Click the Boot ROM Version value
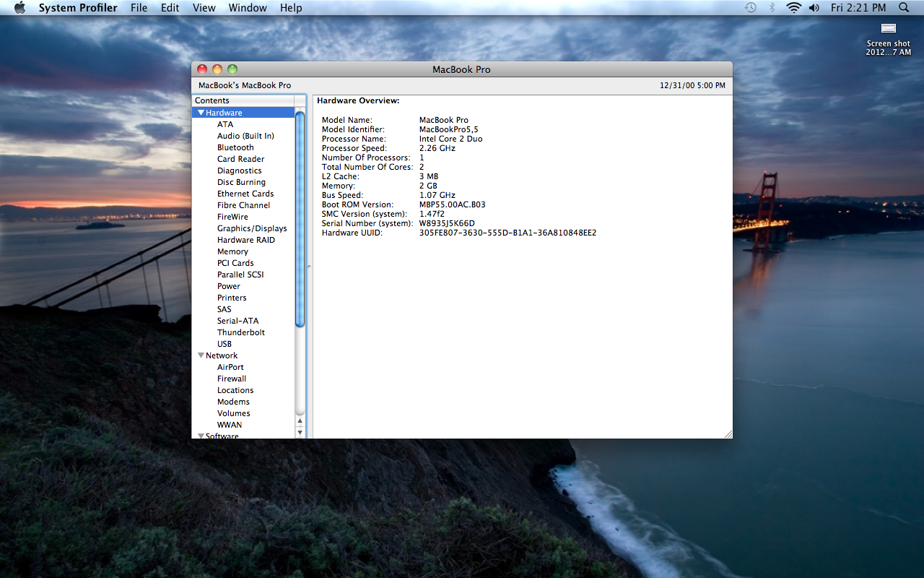Viewport: 924px width, 578px height. [453, 204]
